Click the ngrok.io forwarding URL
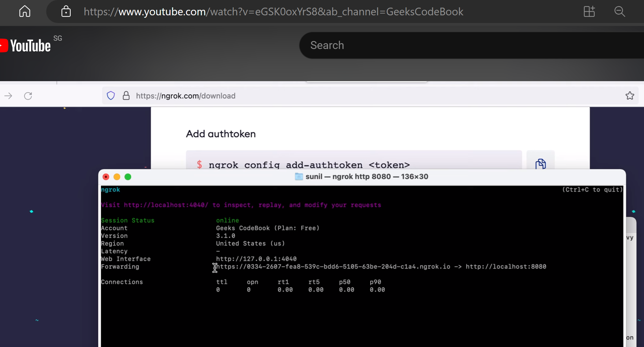644x347 pixels. tap(333, 266)
